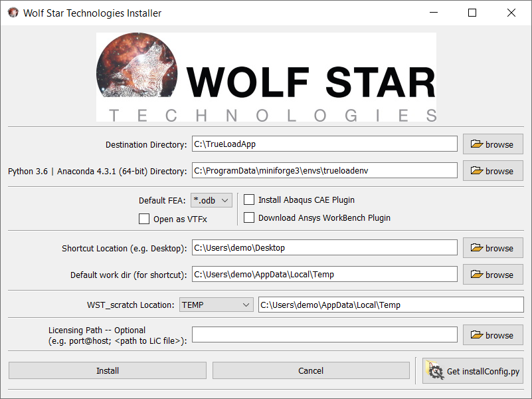
Task: Click the "Licensing Path -- Optional" label
Action: coord(97,330)
